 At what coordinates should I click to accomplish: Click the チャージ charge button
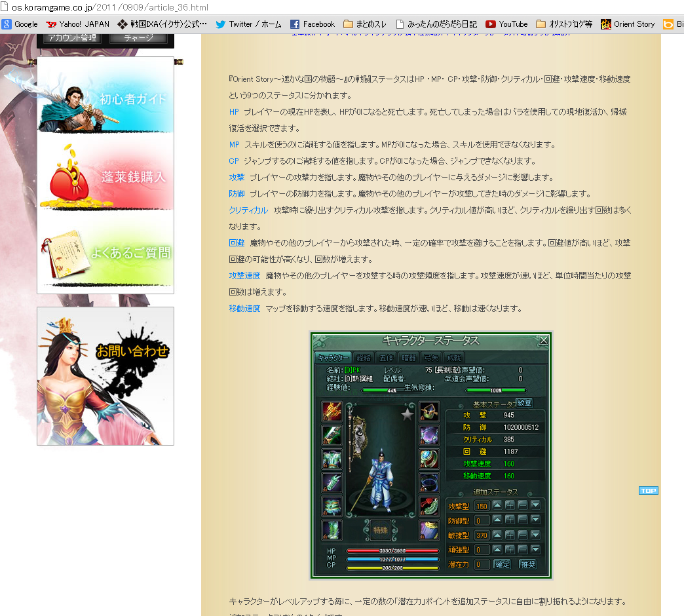coord(138,38)
